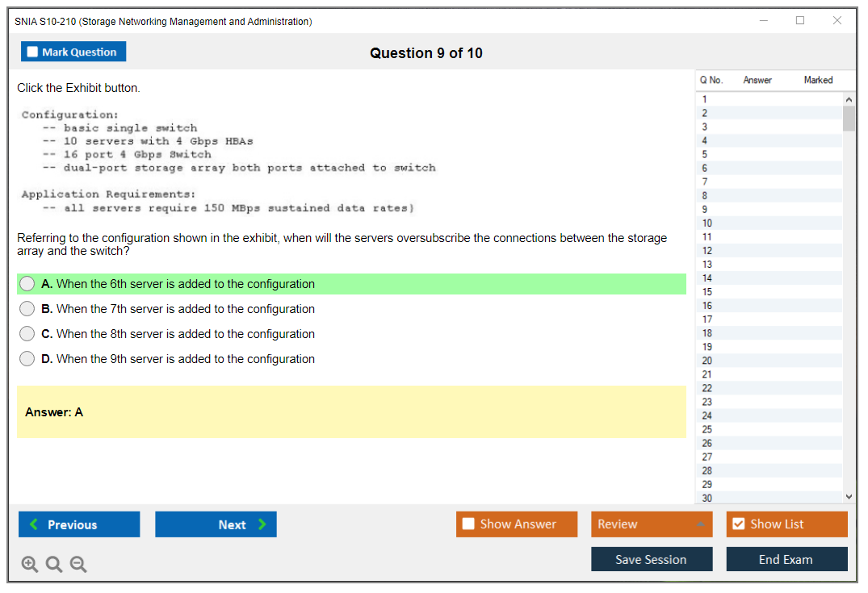This screenshot has width=868, height=593.
Task: Go to the Previous question
Action: (79, 524)
